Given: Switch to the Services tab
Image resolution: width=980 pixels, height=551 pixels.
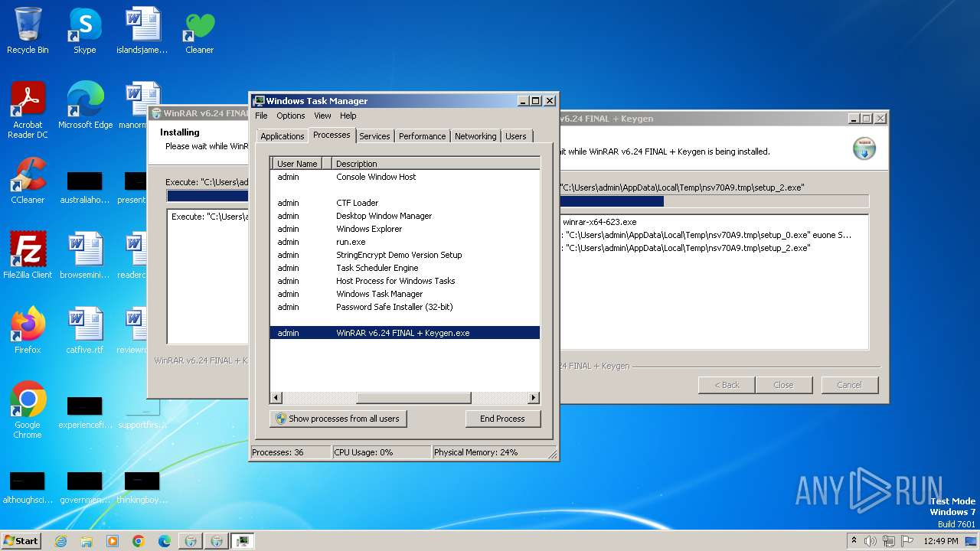Looking at the screenshot, I should (374, 136).
